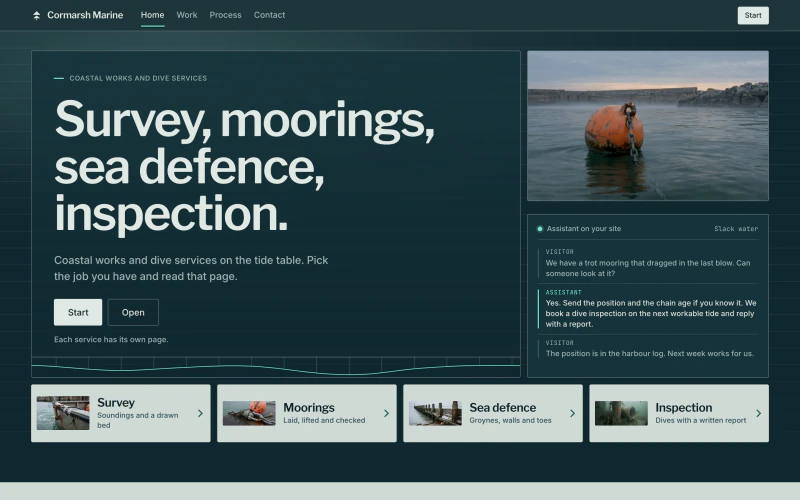Click the chevron on the Moorings card

point(386,413)
